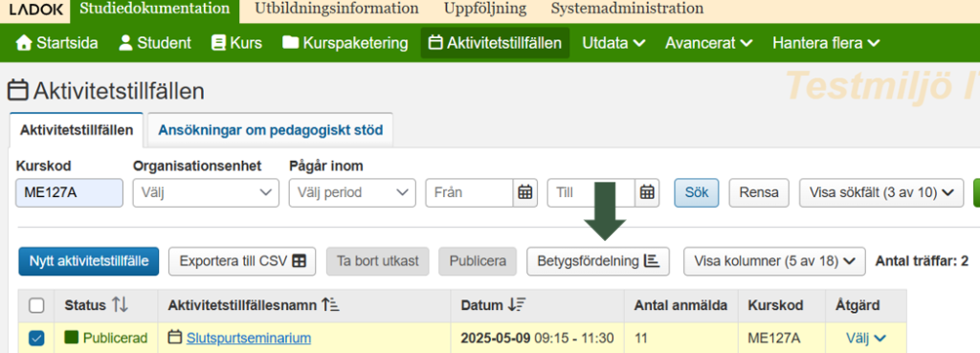Toggle the select-all checkbox in table header
This screenshot has width=980, height=353.
pyautogui.click(x=37, y=305)
